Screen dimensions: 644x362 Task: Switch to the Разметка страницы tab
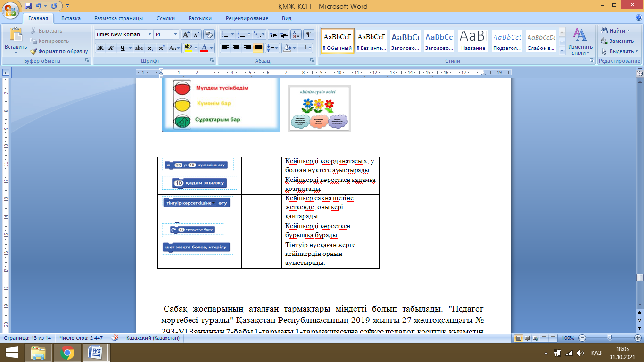click(118, 18)
